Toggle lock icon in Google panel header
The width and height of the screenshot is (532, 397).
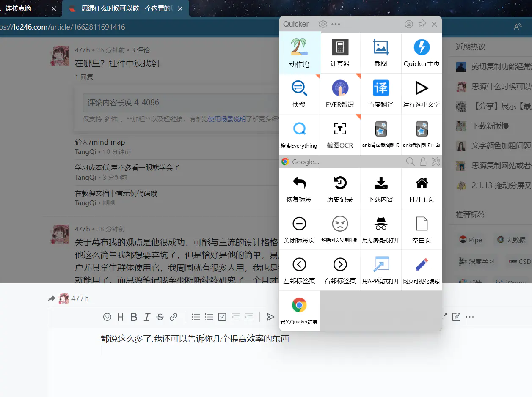423,162
